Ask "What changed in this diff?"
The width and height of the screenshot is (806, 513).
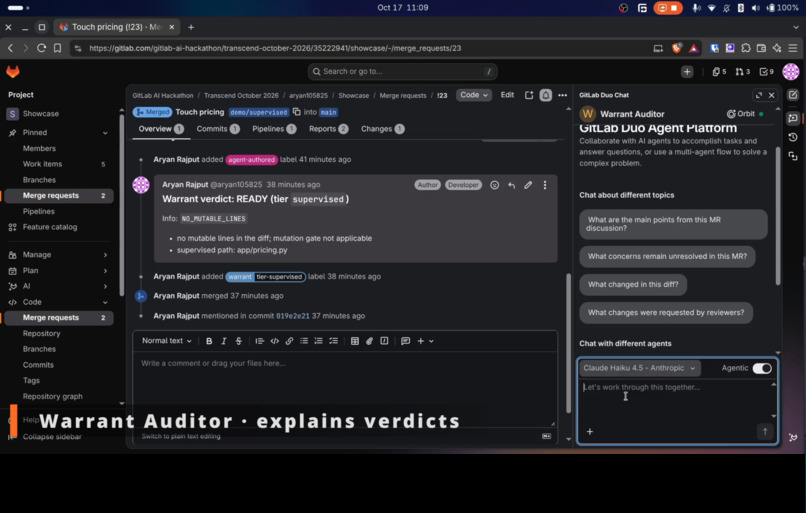[633, 285]
